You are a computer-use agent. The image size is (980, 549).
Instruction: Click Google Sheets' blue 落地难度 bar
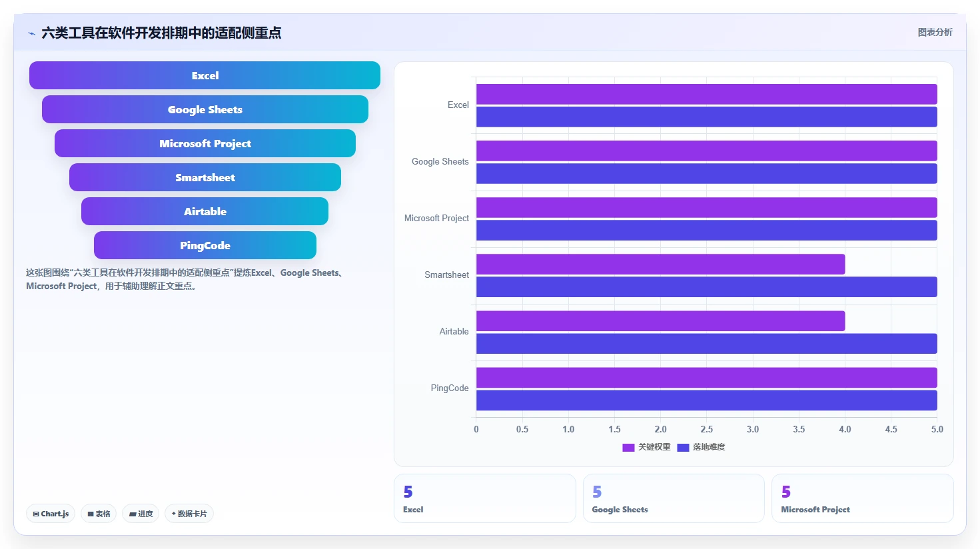tap(706, 173)
